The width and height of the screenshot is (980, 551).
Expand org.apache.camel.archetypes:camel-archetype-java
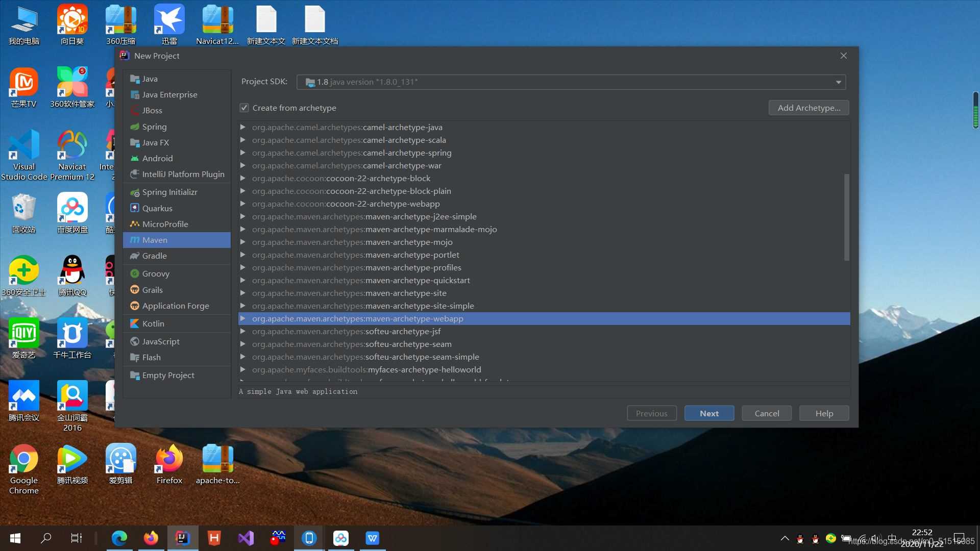244,127
